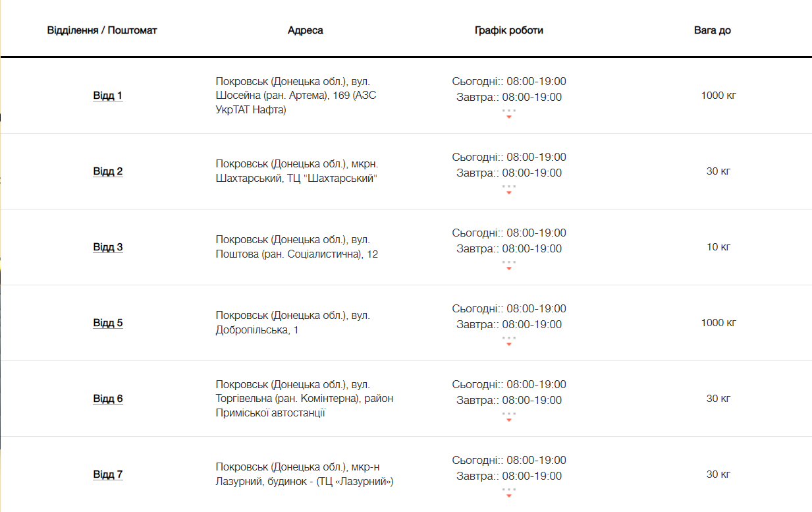812x512 pixels.
Task: Click the Адреса column header
Action: 306,30
